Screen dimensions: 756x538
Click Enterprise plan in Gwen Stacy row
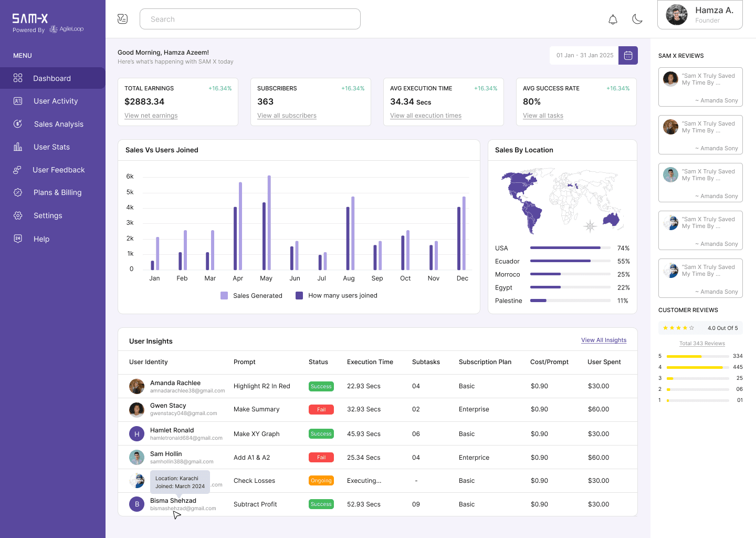tap(474, 409)
